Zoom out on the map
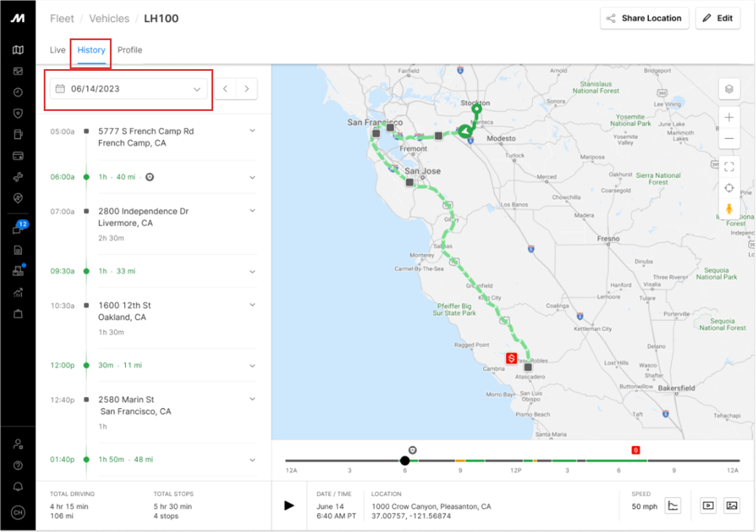This screenshot has width=756, height=532. [729, 139]
